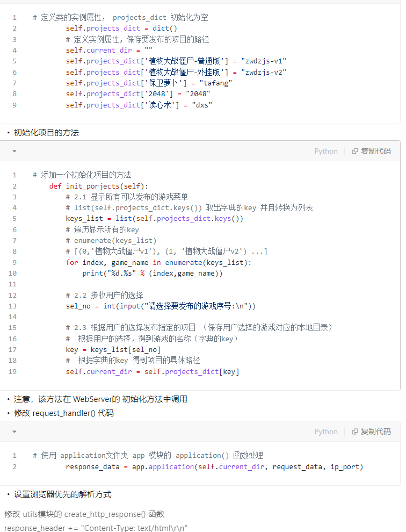Viewport: 406px width, 532px height.
Task: Click comment '添加一个初始化项目的方法'
Action: click(x=82, y=175)
